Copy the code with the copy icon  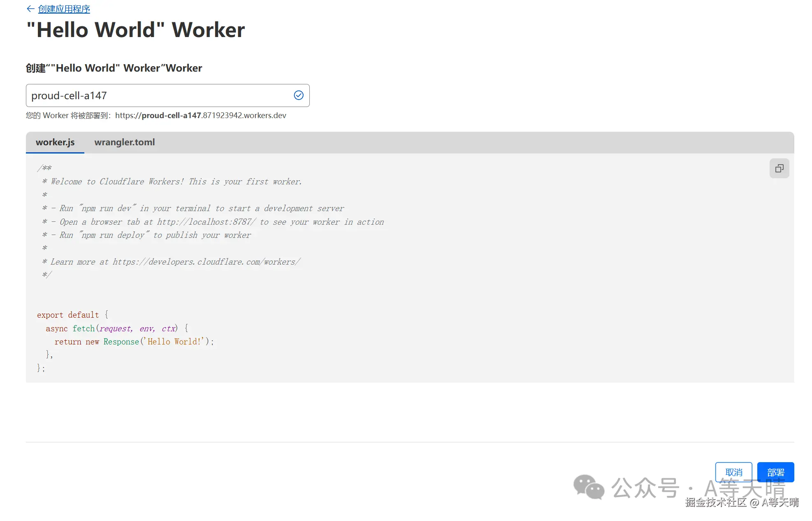tap(779, 168)
